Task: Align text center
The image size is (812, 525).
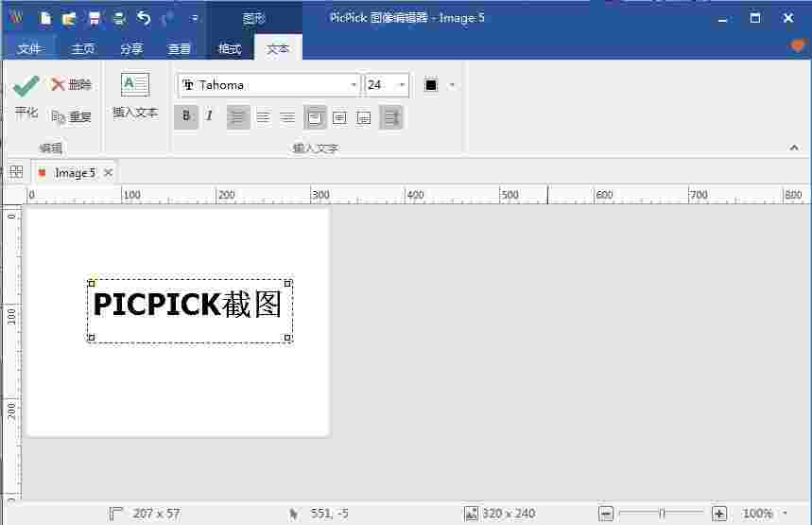Action: click(x=263, y=117)
